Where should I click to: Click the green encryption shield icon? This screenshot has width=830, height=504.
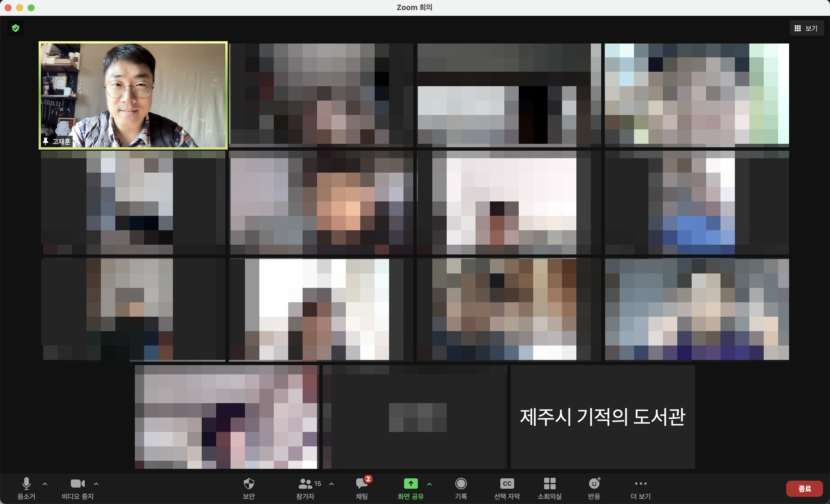point(16,28)
